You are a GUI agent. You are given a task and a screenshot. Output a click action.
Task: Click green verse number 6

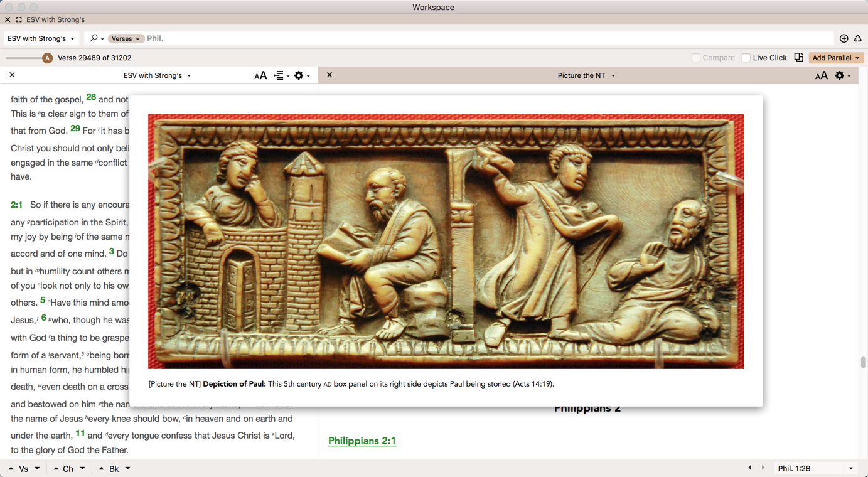pyautogui.click(x=44, y=318)
